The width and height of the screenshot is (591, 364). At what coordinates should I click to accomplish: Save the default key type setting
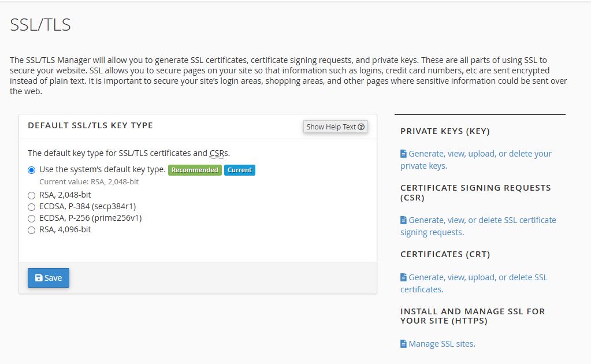pyautogui.click(x=49, y=278)
